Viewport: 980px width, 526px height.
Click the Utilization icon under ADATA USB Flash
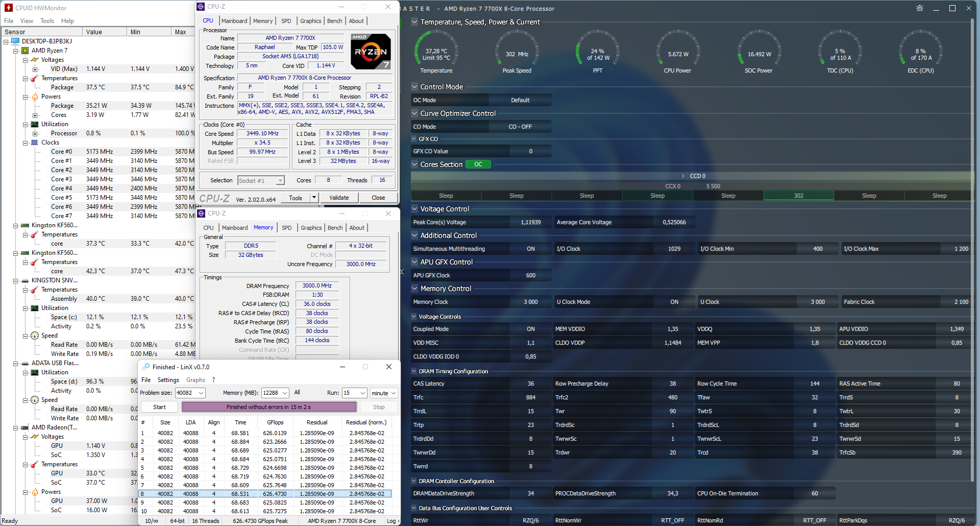(x=35, y=372)
